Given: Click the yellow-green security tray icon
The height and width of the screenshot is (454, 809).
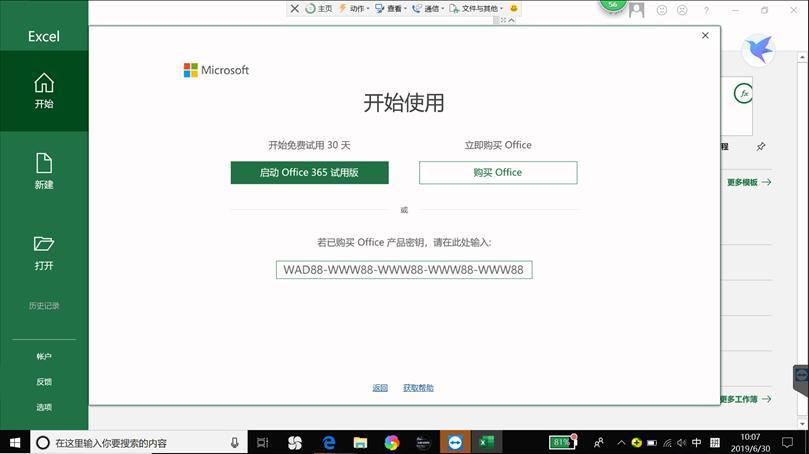Looking at the screenshot, I should (x=637, y=443).
